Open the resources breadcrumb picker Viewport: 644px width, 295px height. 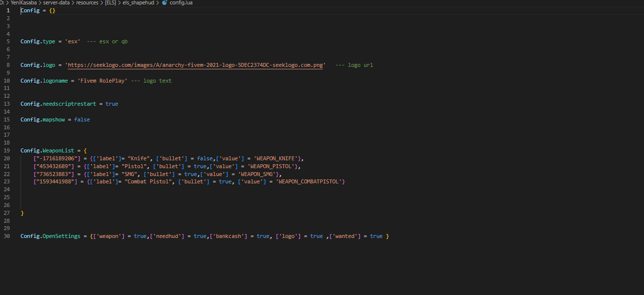tap(88, 3)
